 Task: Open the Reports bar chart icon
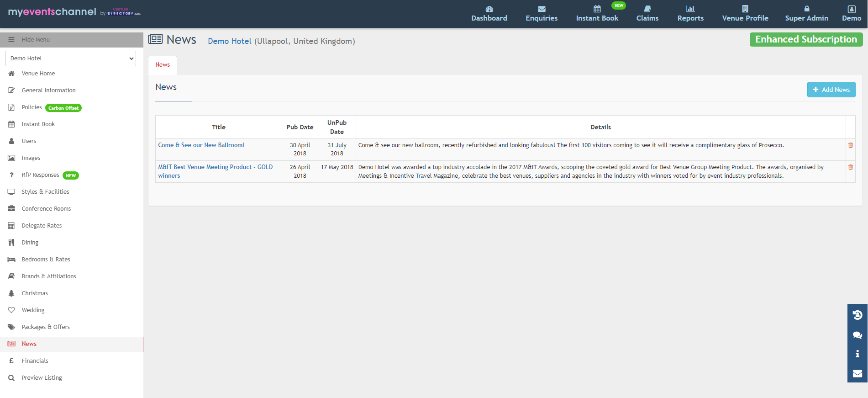pos(690,9)
